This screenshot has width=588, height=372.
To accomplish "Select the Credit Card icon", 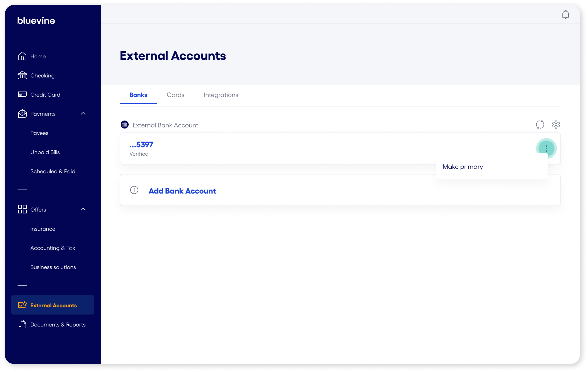I will [22, 94].
